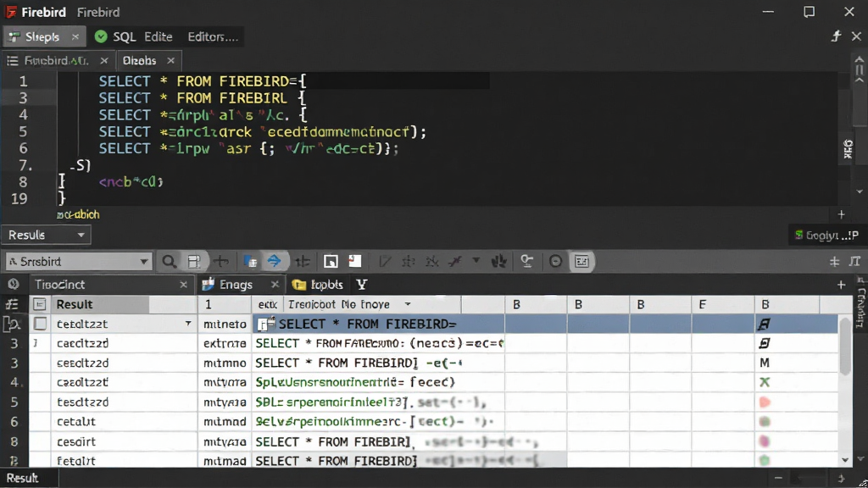Click the blue arrow execute icon
This screenshot has height=488, width=868.
click(x=274, y=261)
